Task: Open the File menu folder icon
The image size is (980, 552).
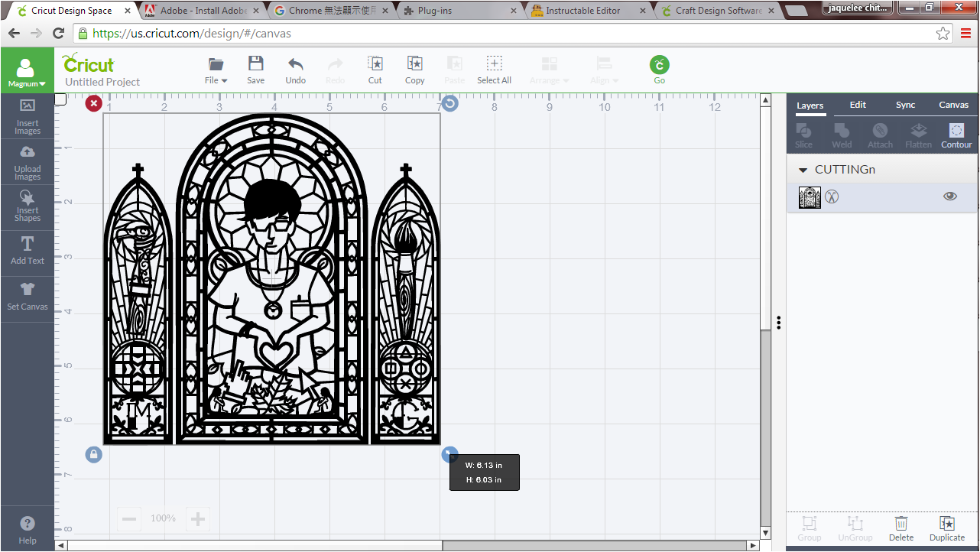Action: click(216, 64)
